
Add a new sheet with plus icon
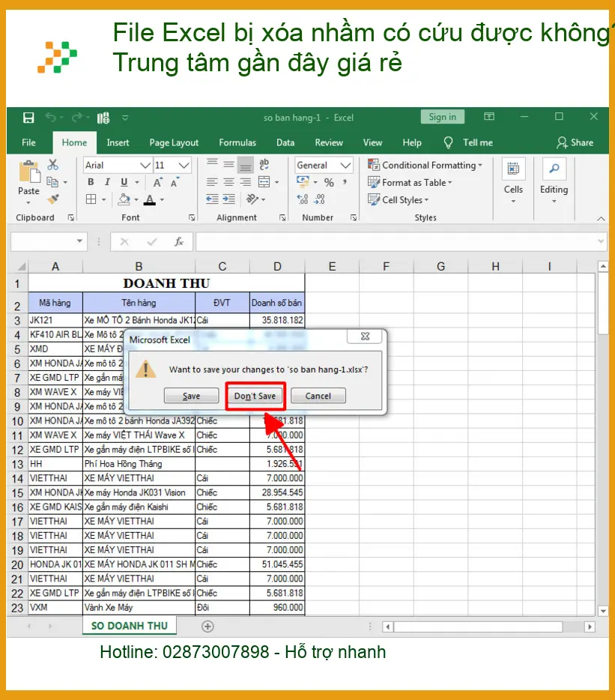coord(207,627)
